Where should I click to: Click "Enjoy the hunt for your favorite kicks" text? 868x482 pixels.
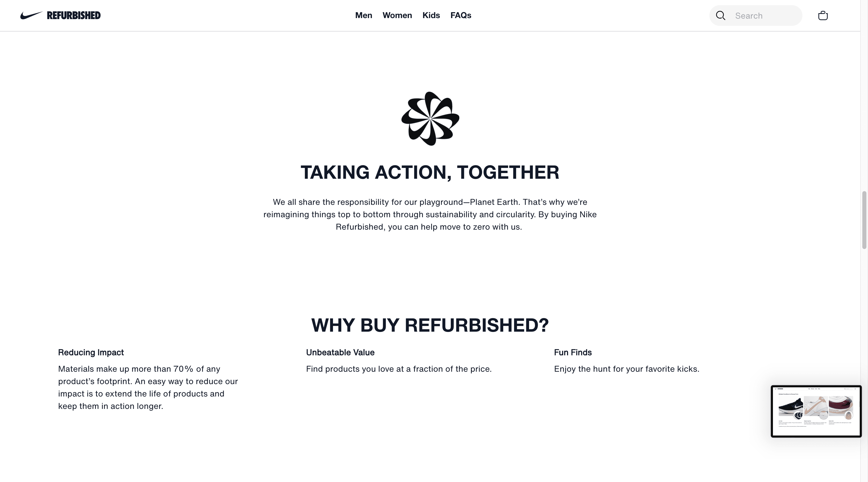626,369
